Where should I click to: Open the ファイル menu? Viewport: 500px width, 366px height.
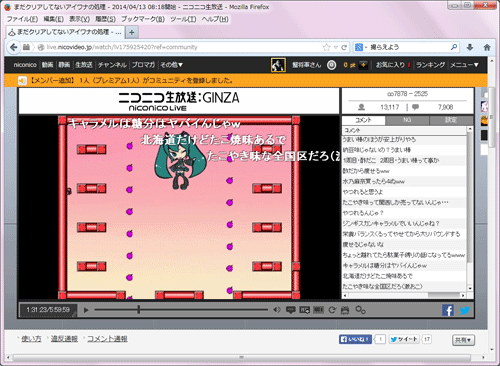point(22,19)
